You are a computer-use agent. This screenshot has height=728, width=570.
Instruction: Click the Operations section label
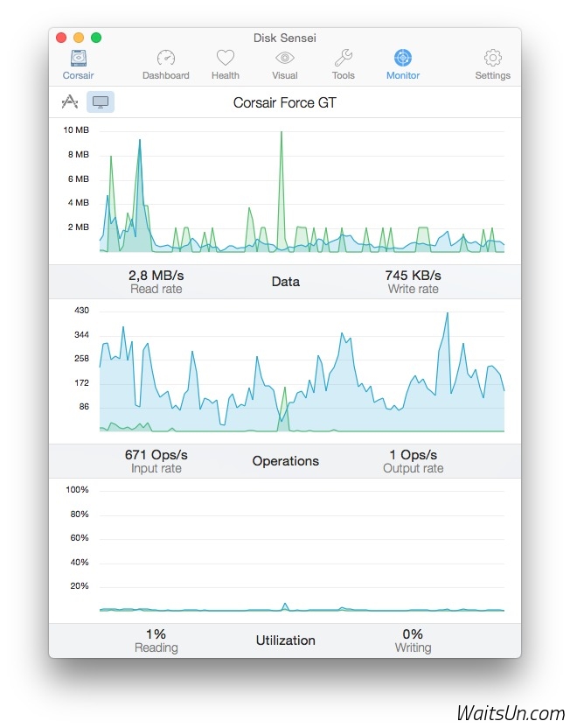click(286, 461)
